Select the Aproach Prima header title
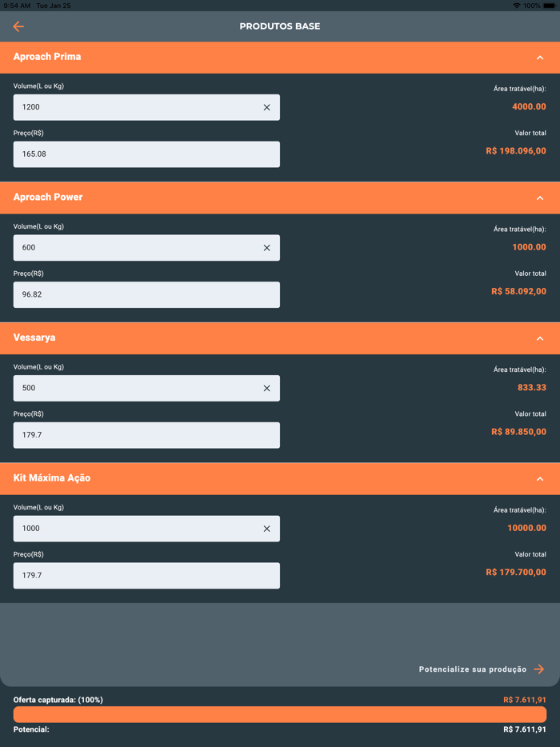This screenshot has height=747, width=560. point(47,57)
